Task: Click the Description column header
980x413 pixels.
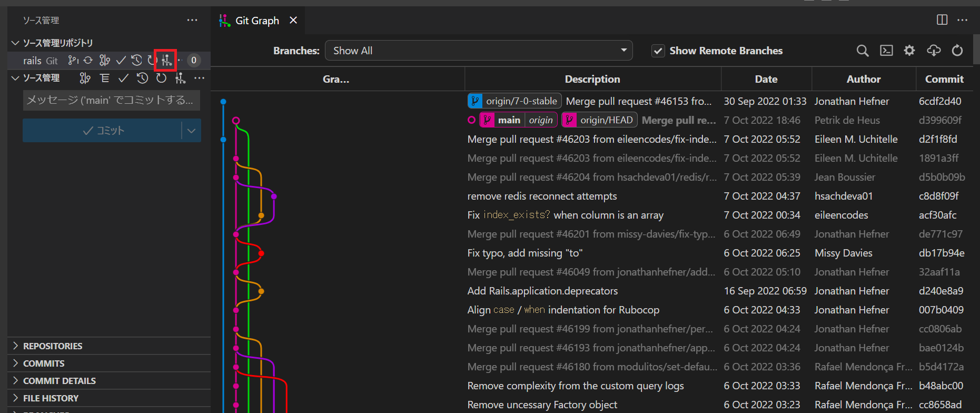Action: [x=592, y=79]
